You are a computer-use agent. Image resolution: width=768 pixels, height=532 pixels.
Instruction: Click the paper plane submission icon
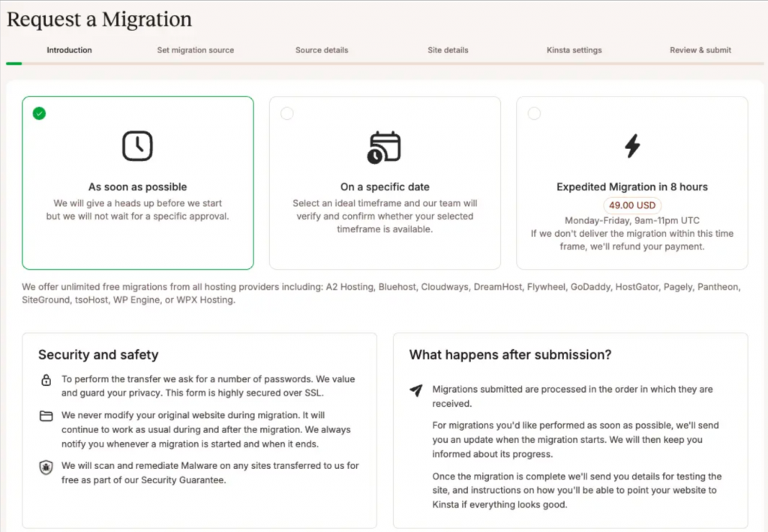tap(416, 390)
